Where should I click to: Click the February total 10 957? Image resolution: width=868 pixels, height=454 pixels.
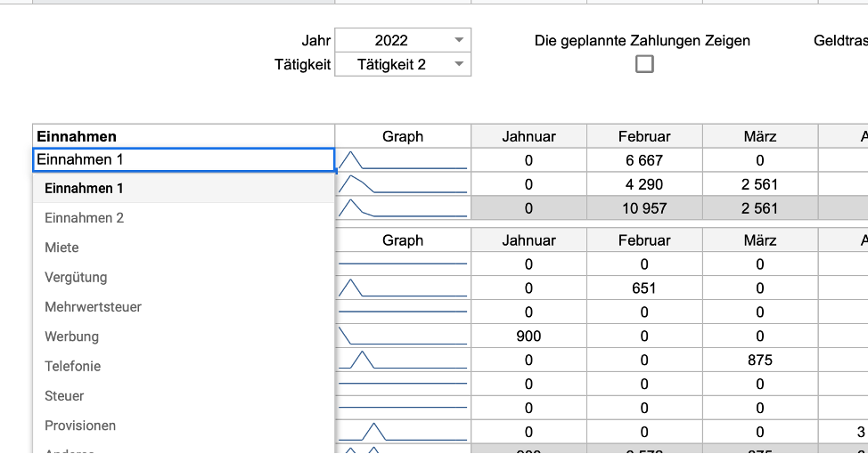click(x=644, y=208)
